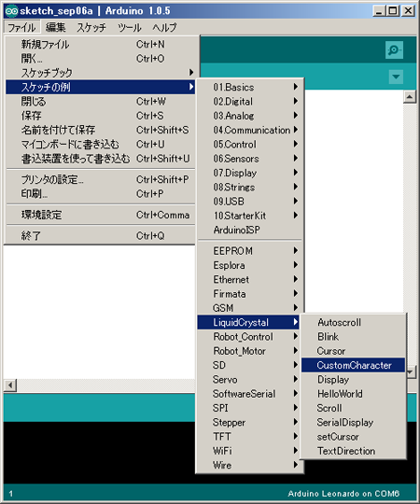Open the スケッチ menu
Screen dimensions: 420x504
(x=91, y=27)
